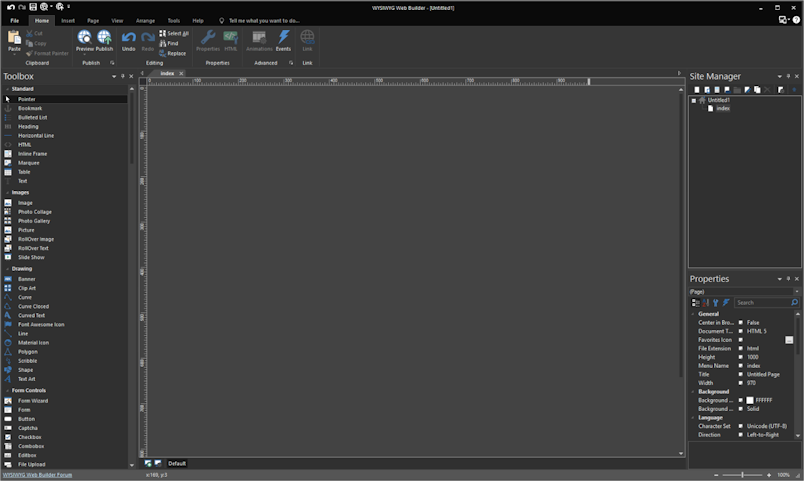This screenshot has height=481, width=804.
Task: Select the Text Art tool
Action: [x=65, y=379]
